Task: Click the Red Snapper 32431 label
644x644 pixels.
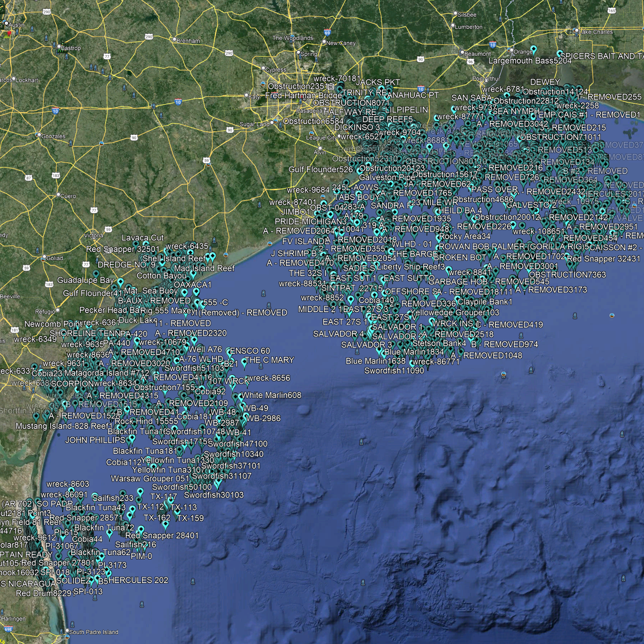Action: tap(604, 258)
